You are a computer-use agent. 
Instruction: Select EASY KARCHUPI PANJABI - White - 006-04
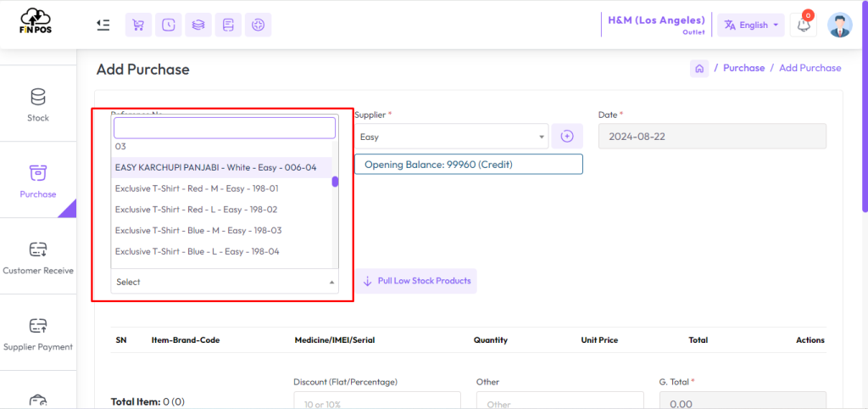221,167
